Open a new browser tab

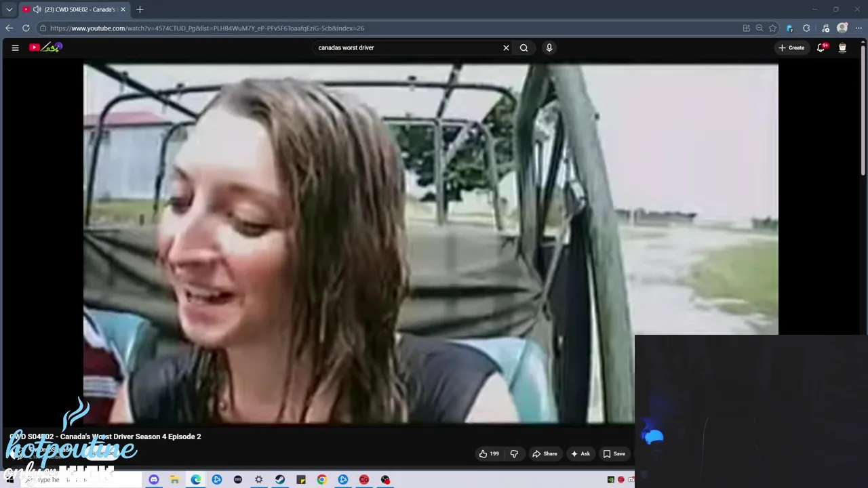tap(140, 9)
